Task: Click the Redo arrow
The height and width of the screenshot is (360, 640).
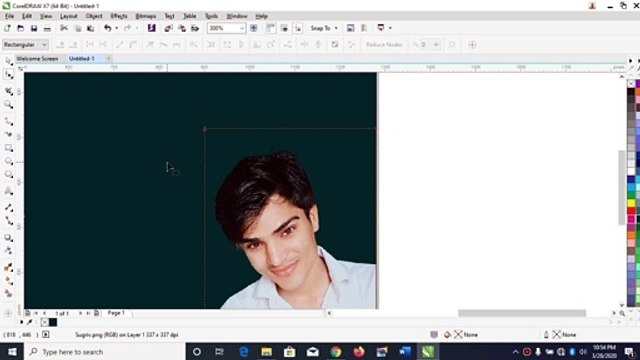Action: (127, 28)
